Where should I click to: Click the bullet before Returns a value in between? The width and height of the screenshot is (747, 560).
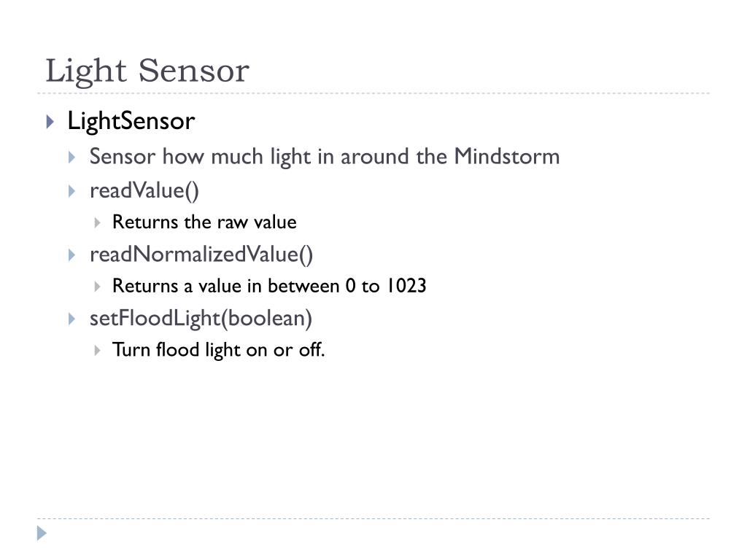click(x=97, y=286)
